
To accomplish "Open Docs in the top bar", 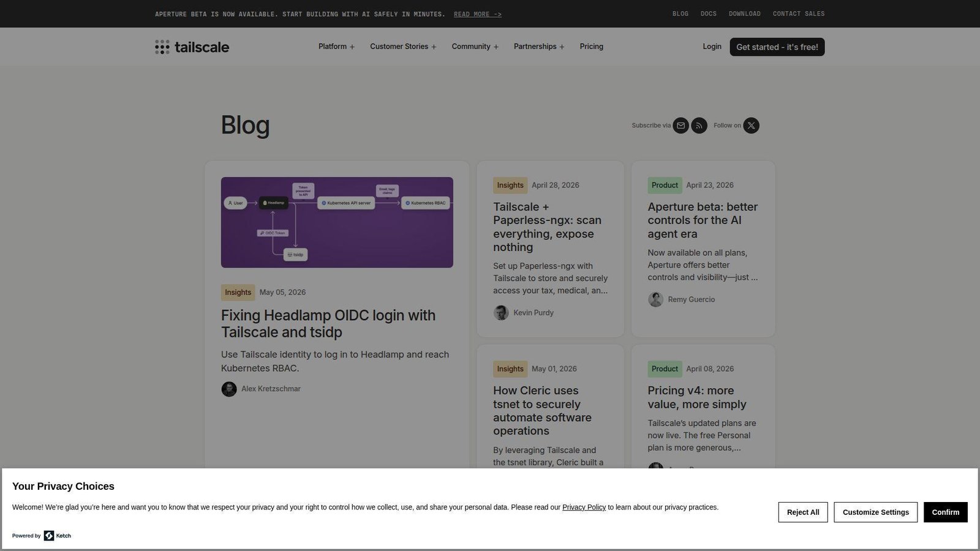I will (x=709, y=13).
